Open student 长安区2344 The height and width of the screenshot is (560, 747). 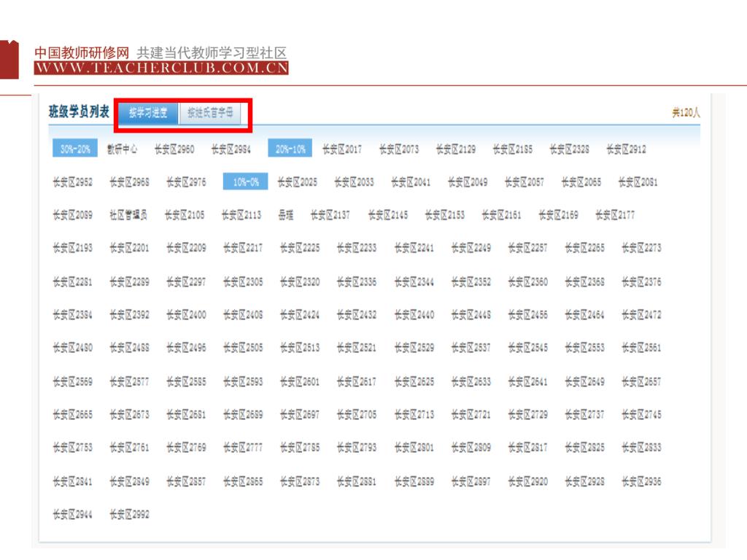pyautogui.click(x=414, y=282)
